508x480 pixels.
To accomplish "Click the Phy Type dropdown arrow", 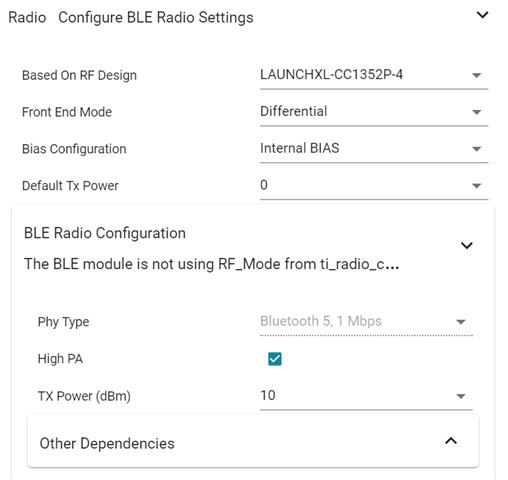I will point(461,322).
